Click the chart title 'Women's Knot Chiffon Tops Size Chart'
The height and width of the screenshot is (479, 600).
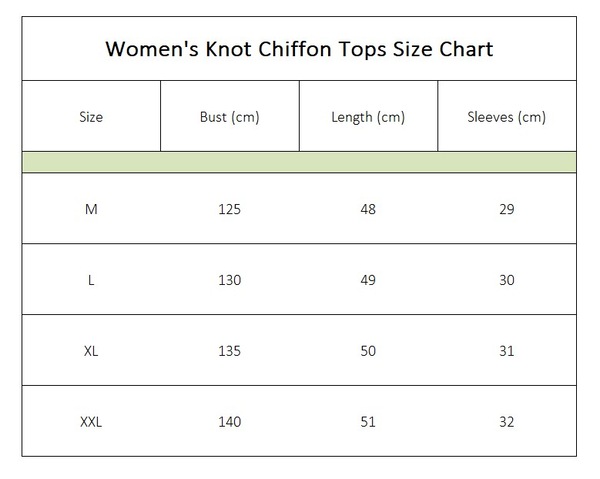[299, 49]
